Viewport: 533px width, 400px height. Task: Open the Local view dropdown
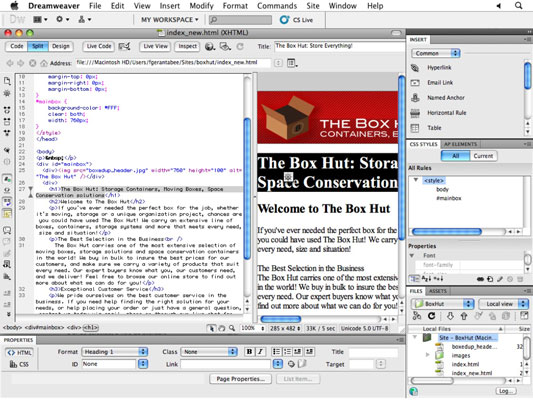(503, 303)
